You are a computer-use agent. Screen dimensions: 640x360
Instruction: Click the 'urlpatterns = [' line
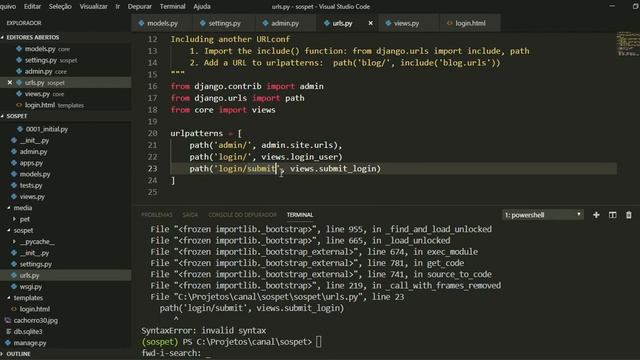(x=206, y=133)
